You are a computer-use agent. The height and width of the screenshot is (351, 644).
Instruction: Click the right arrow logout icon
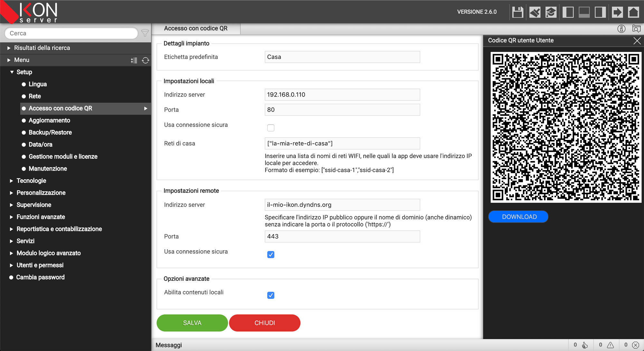click(x=617, y=12)
